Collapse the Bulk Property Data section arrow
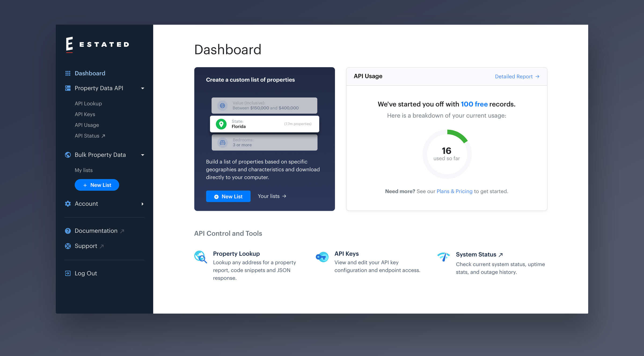Image resolution: width=644 pixels, height=356 pixels. tap(142, 155)
